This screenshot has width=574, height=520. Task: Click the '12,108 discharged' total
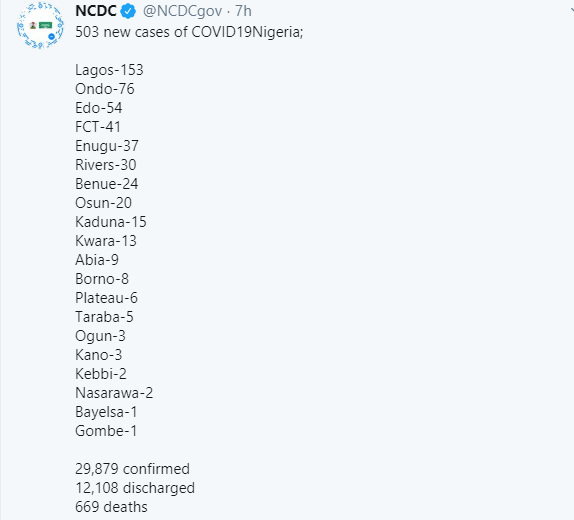click(x=135, y=488)
